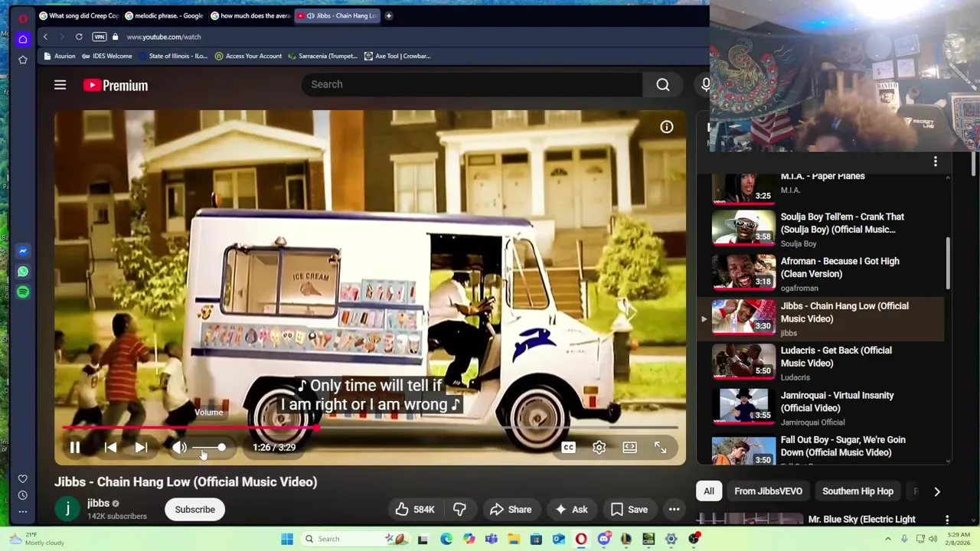Open the Opera main menu logo
The image size is (980, 551).
coord(23,18)
